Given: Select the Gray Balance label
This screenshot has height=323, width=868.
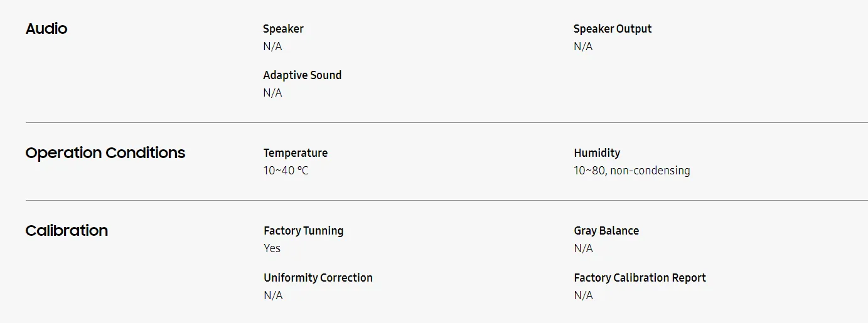Looking at the screenshot, I should pos(606,231).
